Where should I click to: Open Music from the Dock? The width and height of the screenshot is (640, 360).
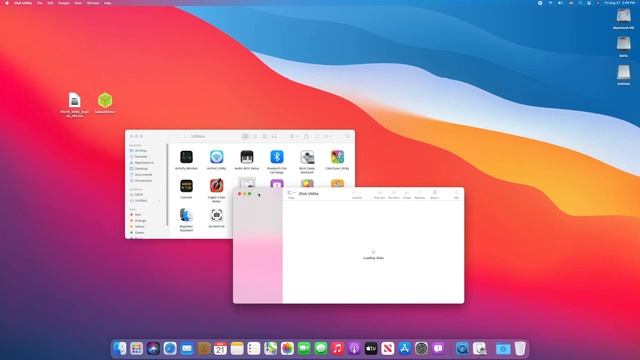point(337,348)
